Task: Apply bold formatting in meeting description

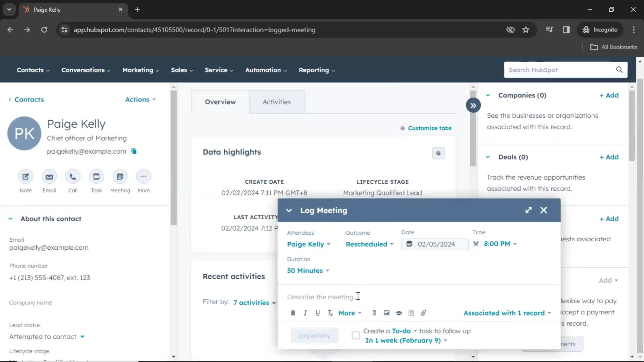Action: (293, 313)
